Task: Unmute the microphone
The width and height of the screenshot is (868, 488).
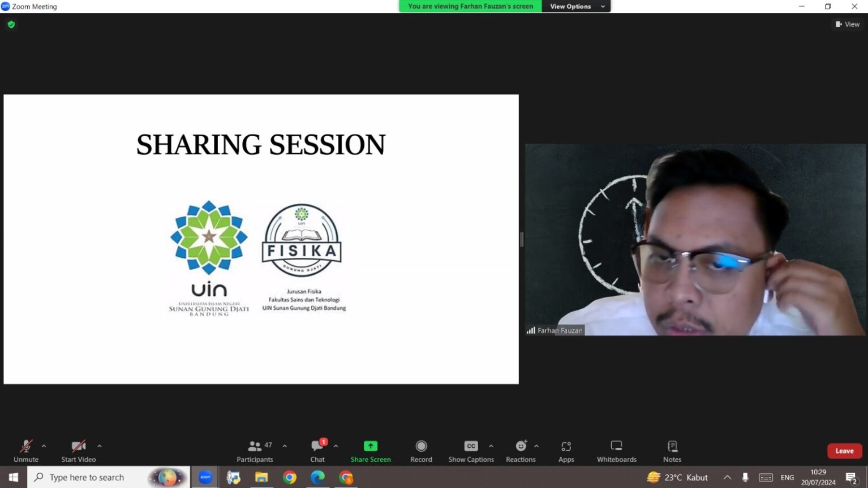Action: tap(26, 451)
